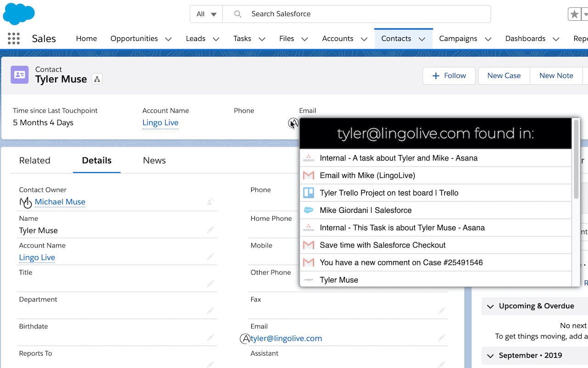This screenshot has height=368, width=588.
Task: Click the circled A icon beside tyler@lingolive.com
Action: (245, 339)
